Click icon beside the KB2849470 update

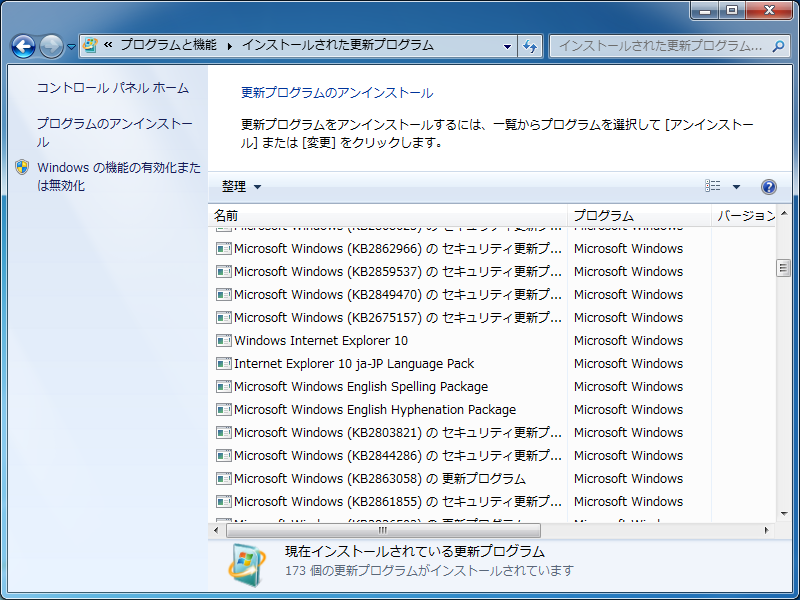pyautogui.click(x=223, y=294)
